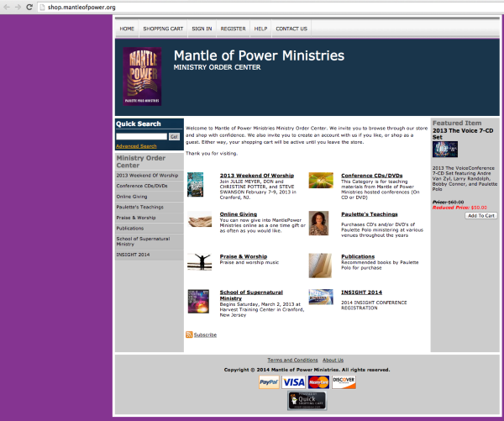
Task: Click the Quick Shopping Cart badge
Action: pyautogui.click(x=307, y=401)
